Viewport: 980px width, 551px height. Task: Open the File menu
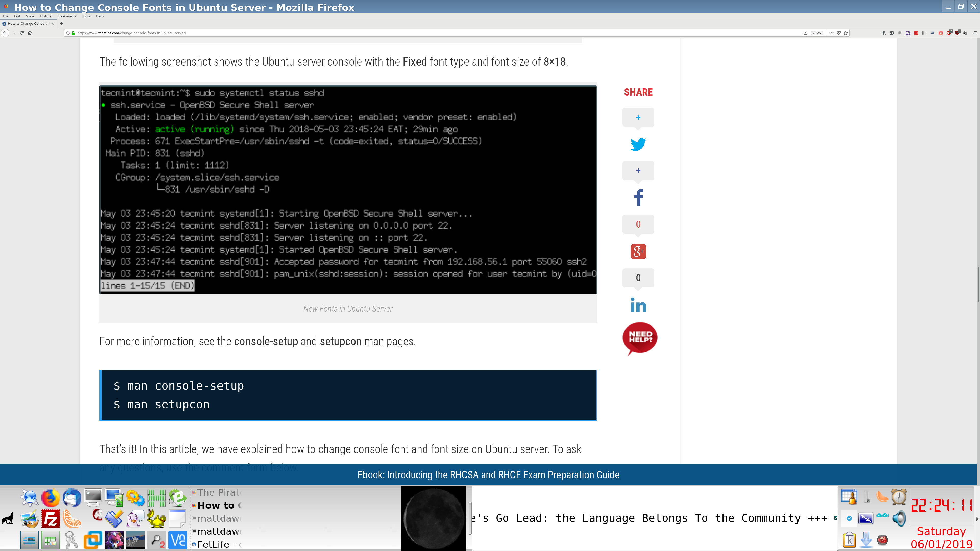5,16
